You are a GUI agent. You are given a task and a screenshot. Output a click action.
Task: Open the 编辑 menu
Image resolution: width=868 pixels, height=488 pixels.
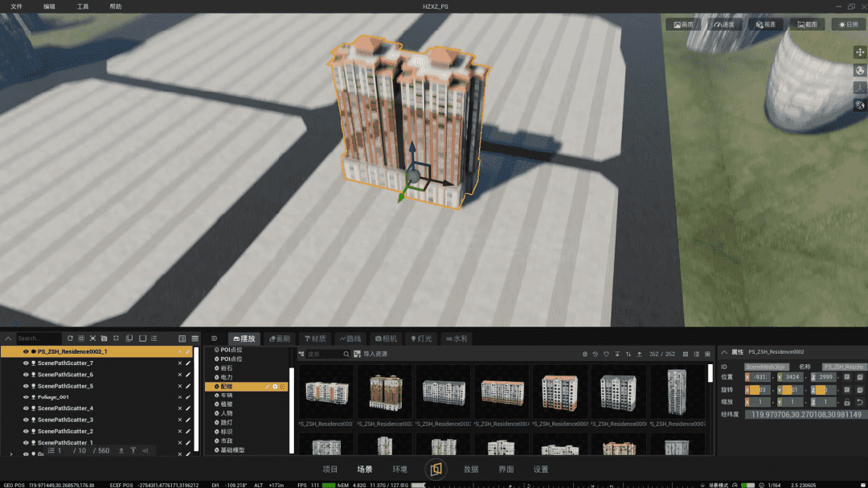[x=49, y=6]
